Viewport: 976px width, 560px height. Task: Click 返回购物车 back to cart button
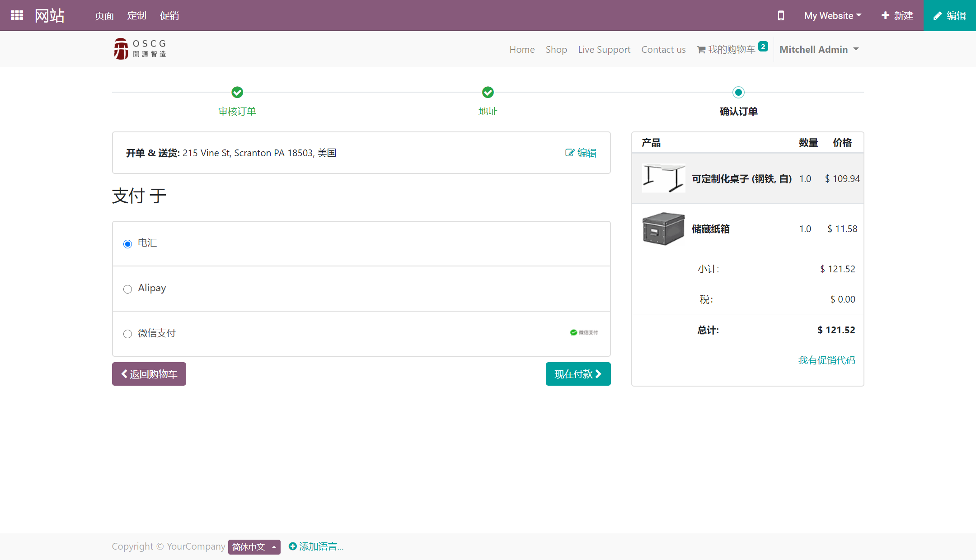(149, 374)
